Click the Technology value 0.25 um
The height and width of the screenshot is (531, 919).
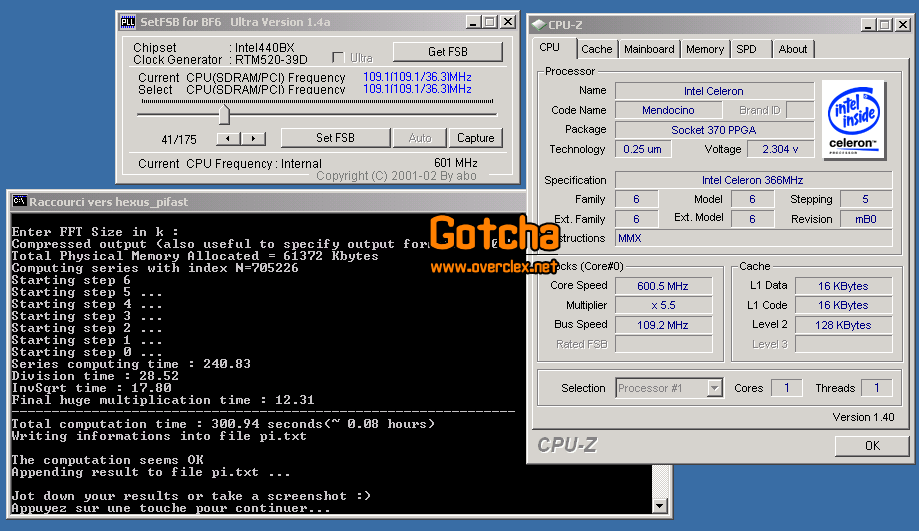(643, 149)
